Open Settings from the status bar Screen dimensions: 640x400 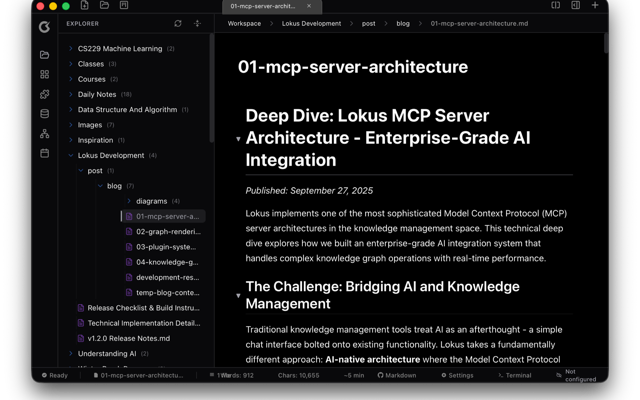tap(457, 375)
